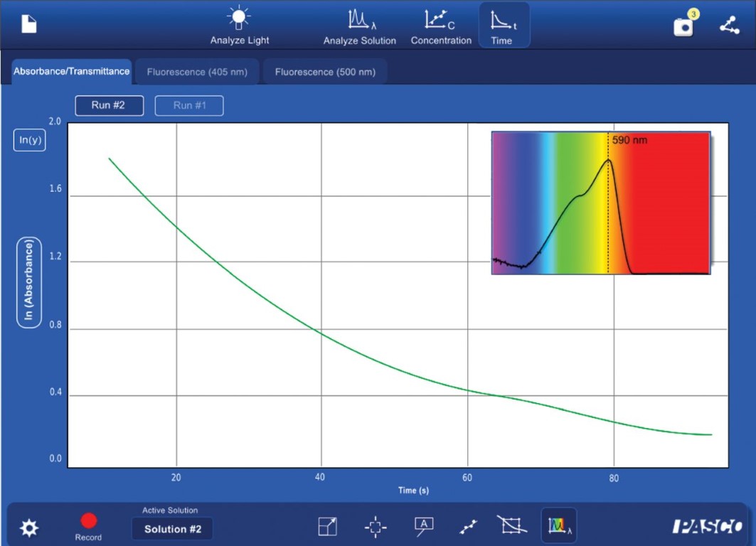The image size is (756, 546).
Task: Expand the ln (Absorbance) axis label options
Action: click(29, 283)
